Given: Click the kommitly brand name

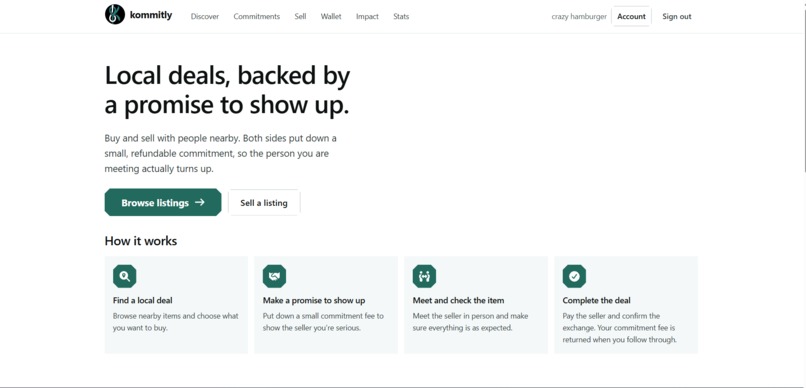Looking at the screenshot, I should click(x=151, y=15).
